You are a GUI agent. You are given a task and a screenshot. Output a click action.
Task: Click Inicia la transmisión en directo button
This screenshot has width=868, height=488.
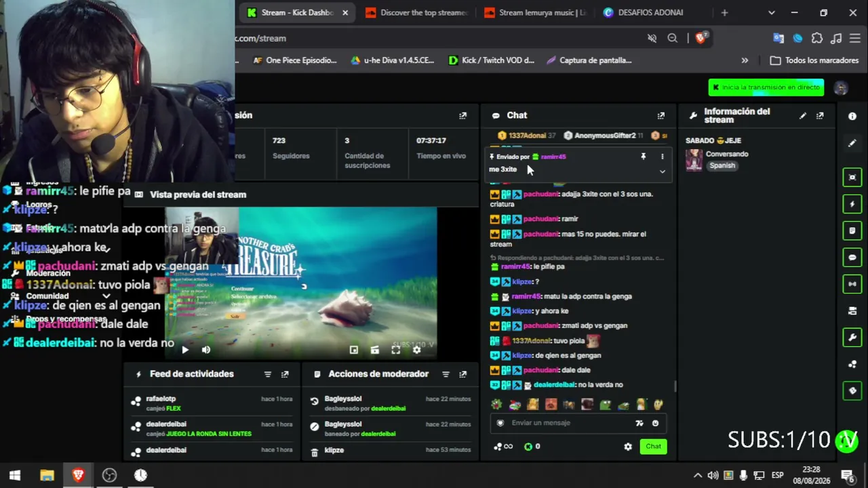point(766,87)
